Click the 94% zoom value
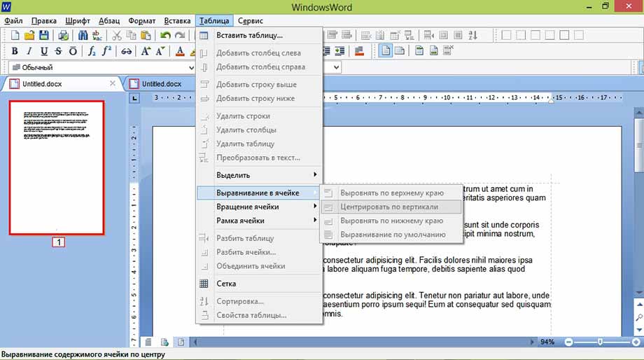 tap(547, 342)
